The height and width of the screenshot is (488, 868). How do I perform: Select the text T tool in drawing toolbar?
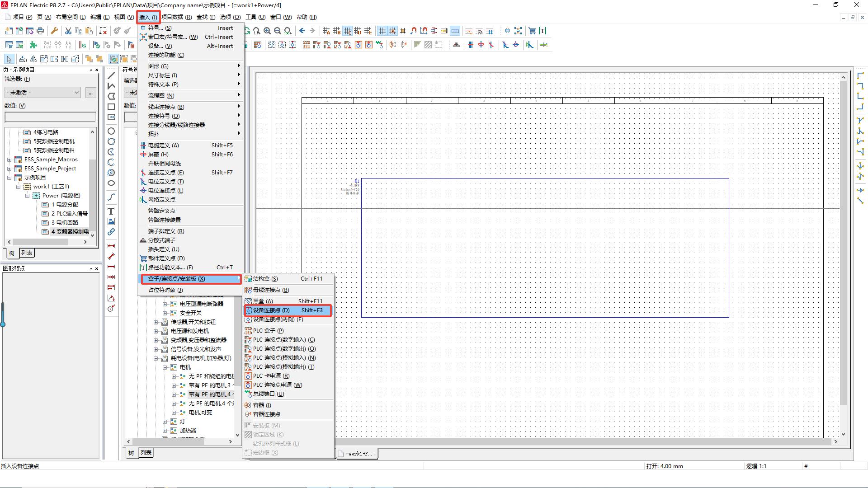(x=111, y=211)
